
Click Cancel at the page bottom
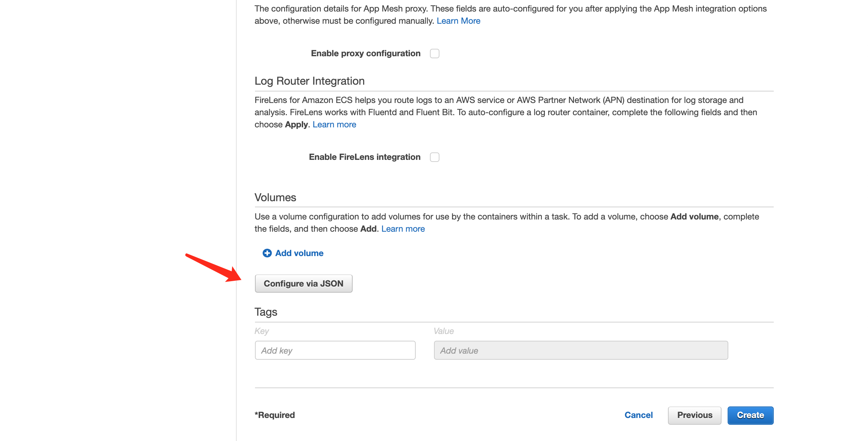coord(638,415)
